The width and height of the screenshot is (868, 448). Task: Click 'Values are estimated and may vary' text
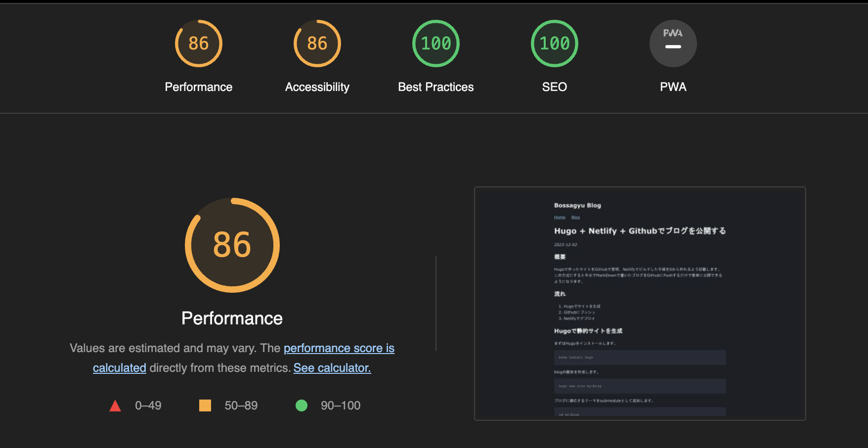coord(163,348)
